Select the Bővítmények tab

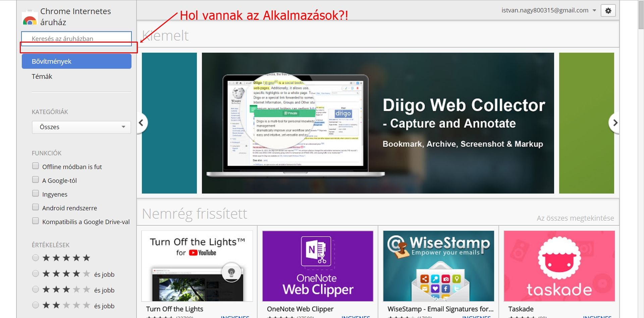coord(76,61)
